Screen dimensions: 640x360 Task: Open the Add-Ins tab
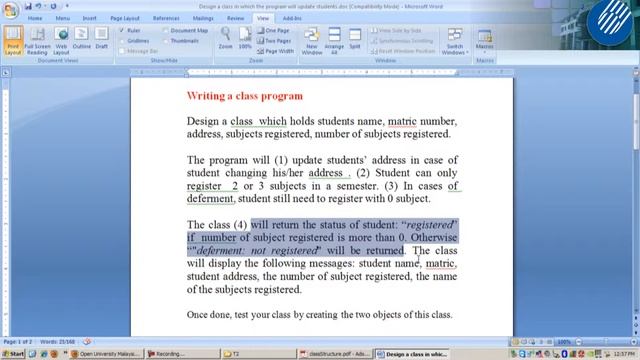[x=292, y=18]
